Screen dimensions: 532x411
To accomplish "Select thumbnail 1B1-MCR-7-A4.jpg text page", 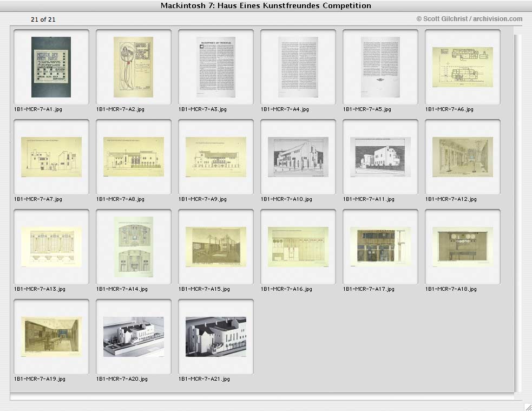I will click(298, 67).
